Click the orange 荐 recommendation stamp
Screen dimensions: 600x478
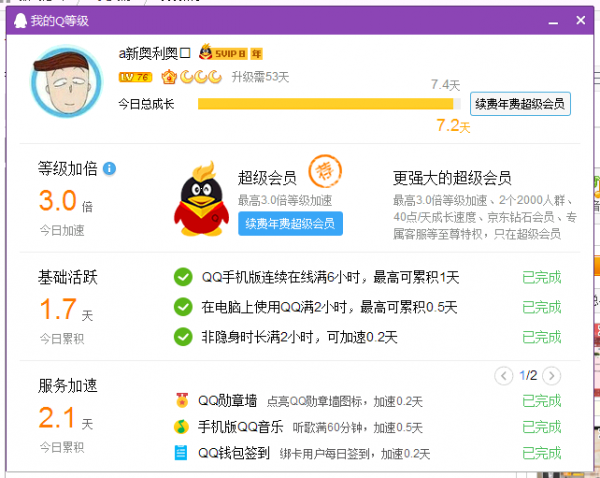325,171
